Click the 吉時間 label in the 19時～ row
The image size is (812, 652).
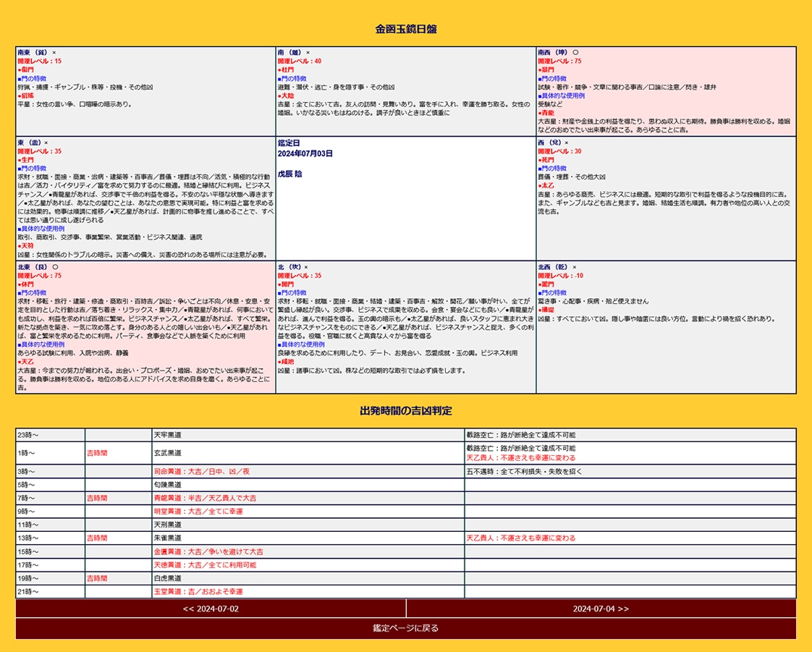coord(97,578)
